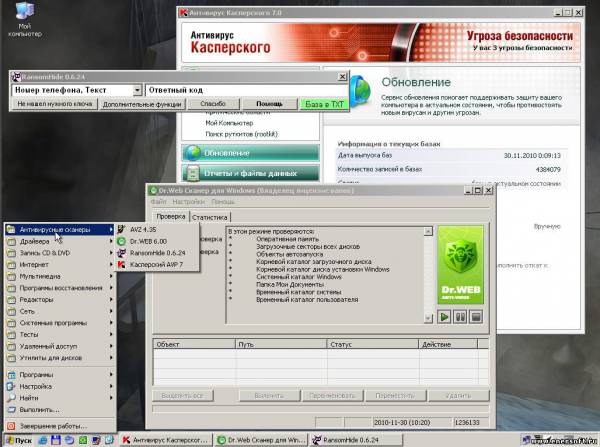Click Выделить все button
The height and width of the screenshot is (447, 600).
[183, 395]
